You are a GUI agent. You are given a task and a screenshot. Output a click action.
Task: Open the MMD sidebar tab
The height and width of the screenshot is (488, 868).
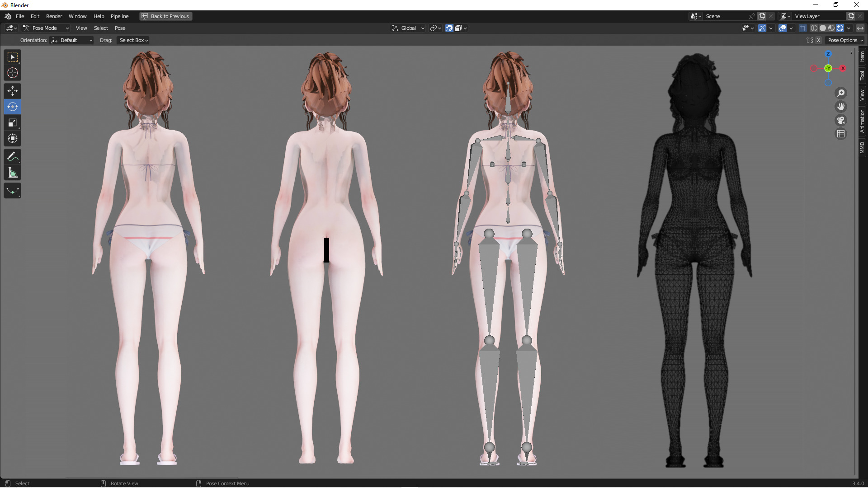click(x=862, y=147)
